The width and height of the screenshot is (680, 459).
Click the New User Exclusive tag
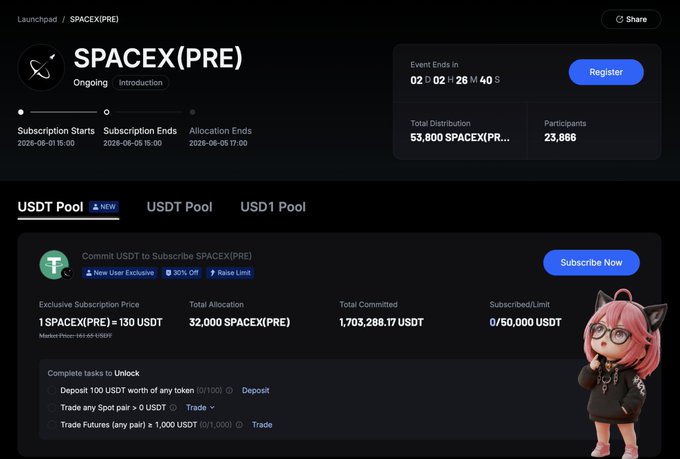tap(120, 273)
